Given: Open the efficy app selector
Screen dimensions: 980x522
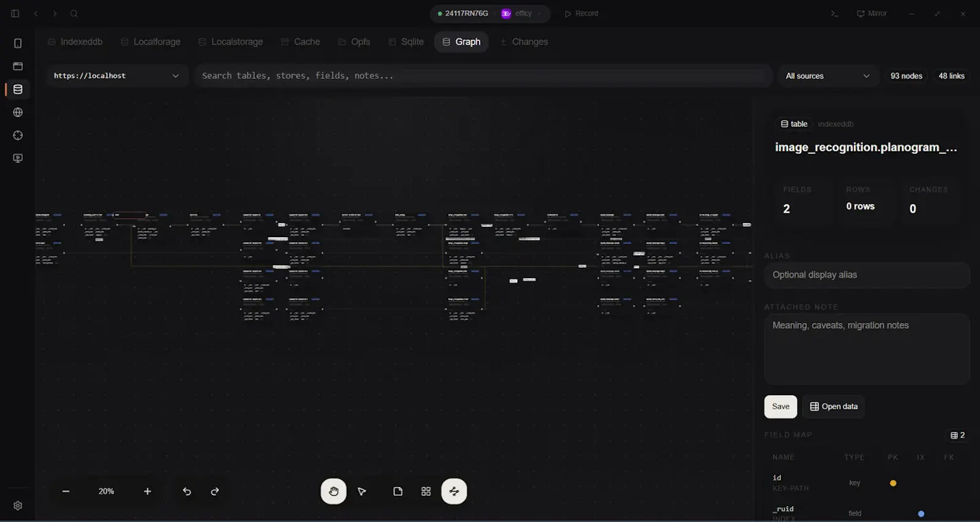Looking at the screenshot, I should coord(522,13).
